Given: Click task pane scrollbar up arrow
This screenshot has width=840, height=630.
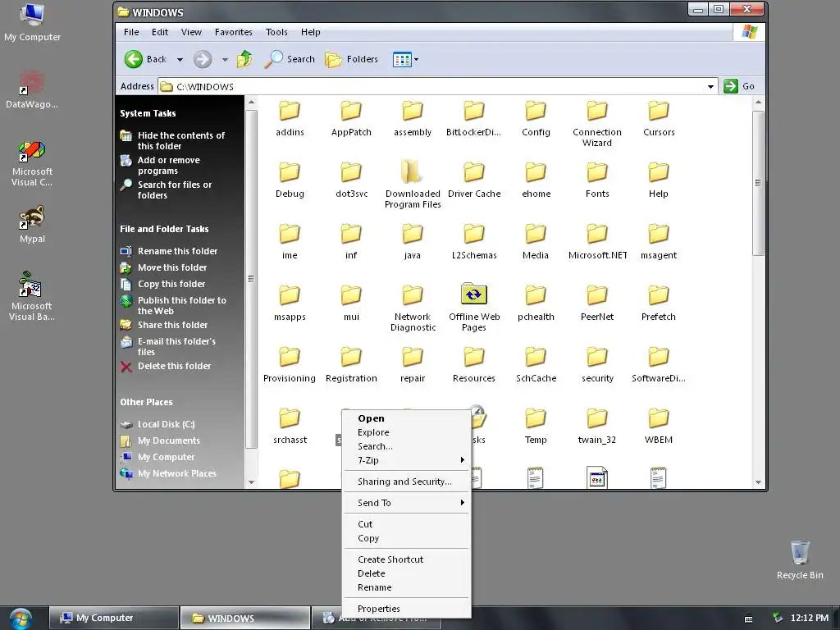Looking at the screenshot, I should [x=251, y=102].
